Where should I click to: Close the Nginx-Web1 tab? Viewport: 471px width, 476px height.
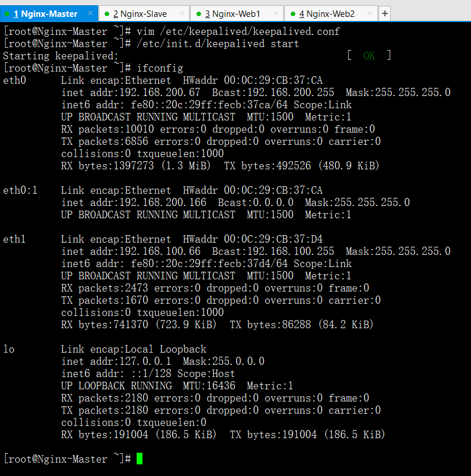coord(276,13)
